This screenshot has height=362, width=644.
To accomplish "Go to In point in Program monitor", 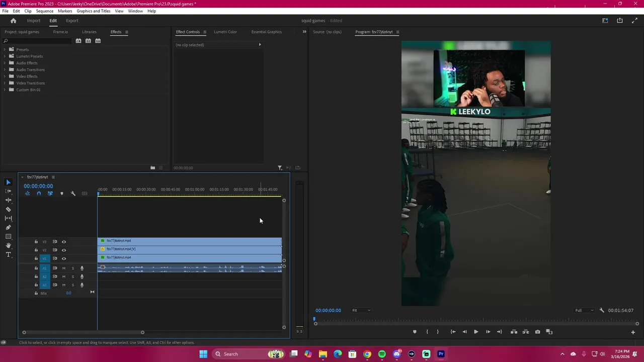I will pos(453,332).
